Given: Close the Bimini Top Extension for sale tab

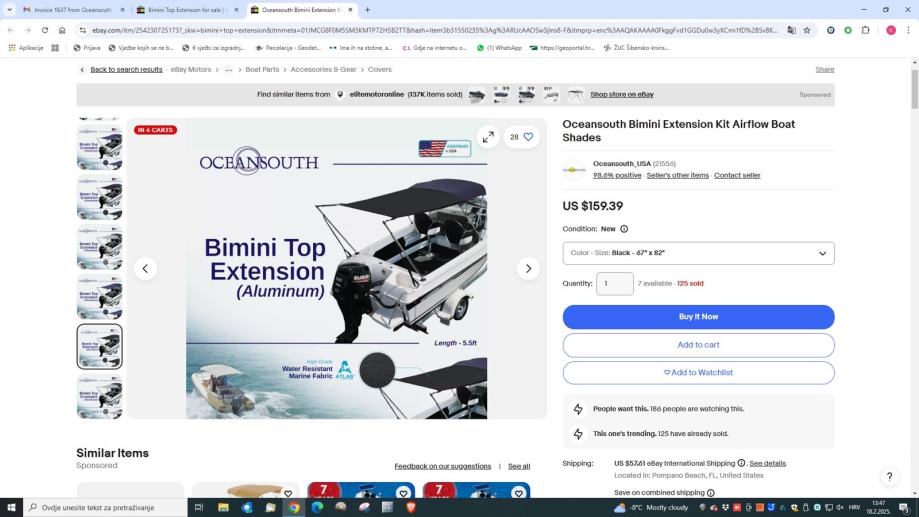Looking at the screenshot, I should tap(236, 9).
